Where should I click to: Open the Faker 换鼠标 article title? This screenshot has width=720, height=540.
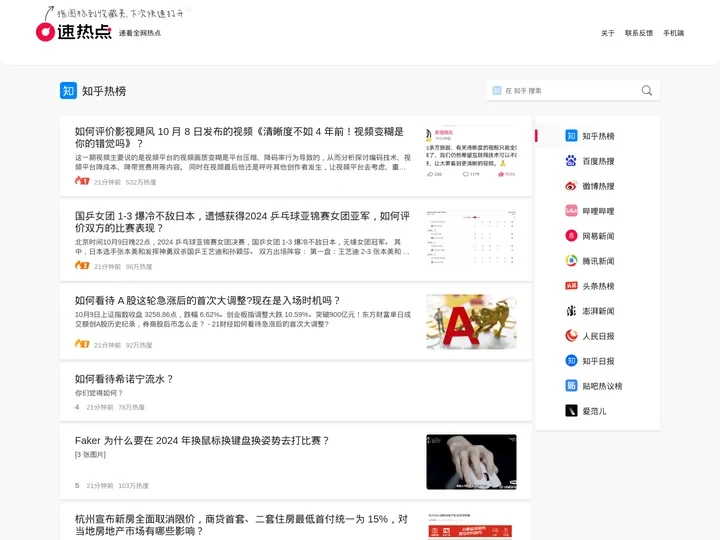202,441
